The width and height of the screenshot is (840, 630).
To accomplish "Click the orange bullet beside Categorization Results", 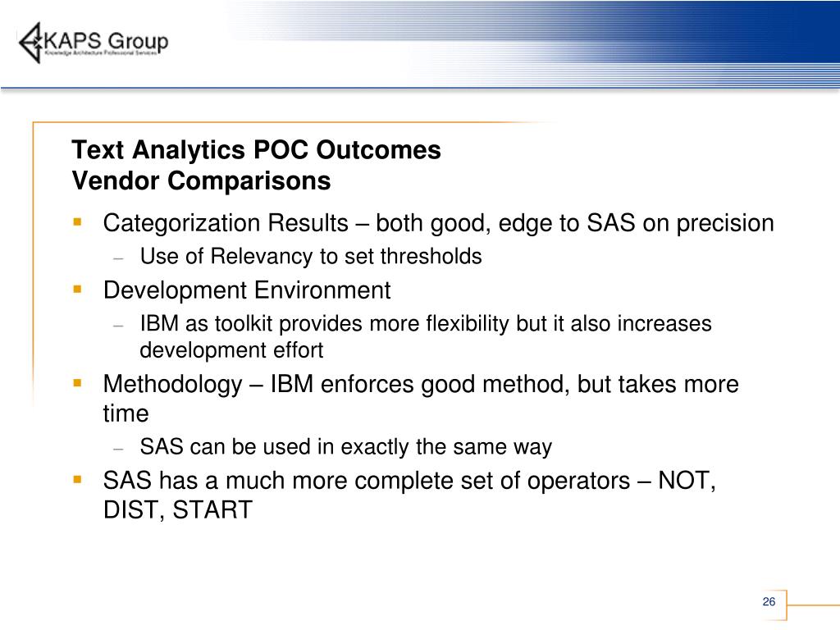I will click(x=78, y=221).
